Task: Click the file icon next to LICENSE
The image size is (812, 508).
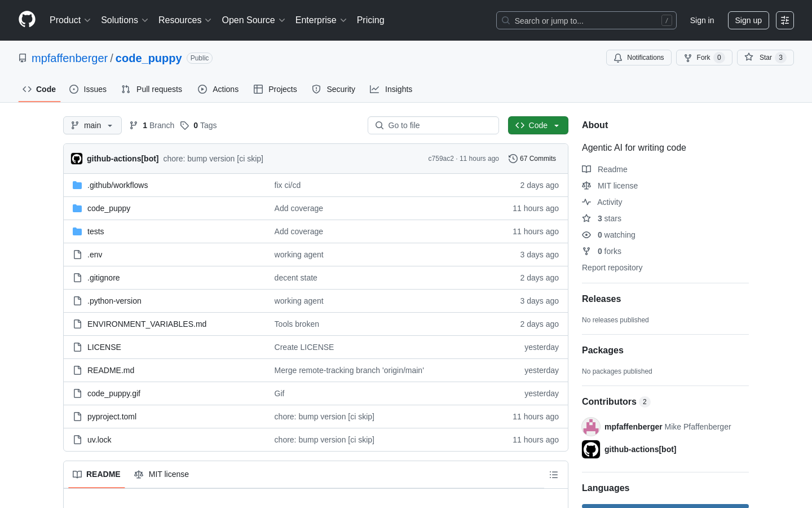Action: click(77, 347)
